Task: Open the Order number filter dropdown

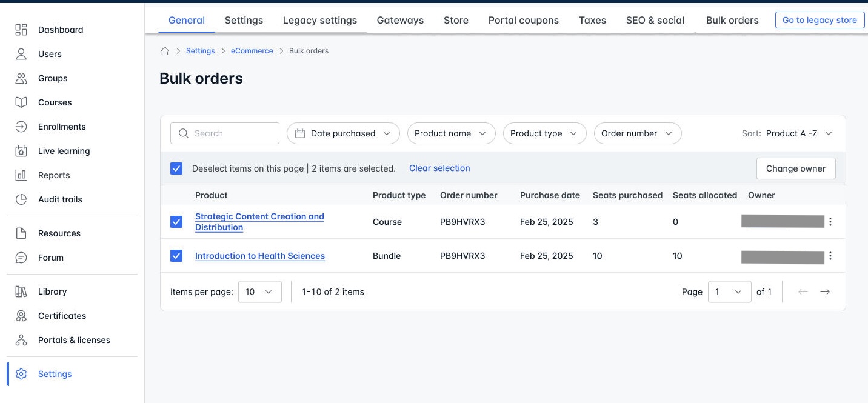Action: point(638,133)
